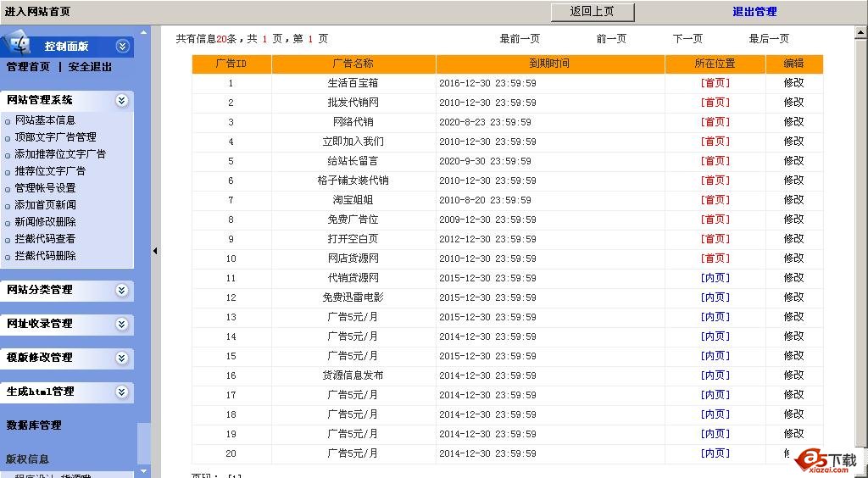Collapse the sidebar using the splitter arrow
Viewport: 868px width, 478px height.
(155, 251)
